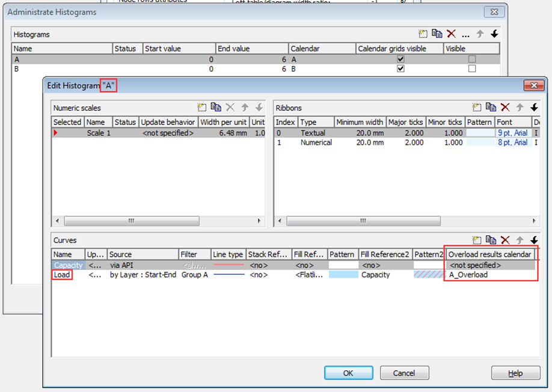Close Administrate Histograms window
This screenshot has height=392, width=552.
pos(494,12)
